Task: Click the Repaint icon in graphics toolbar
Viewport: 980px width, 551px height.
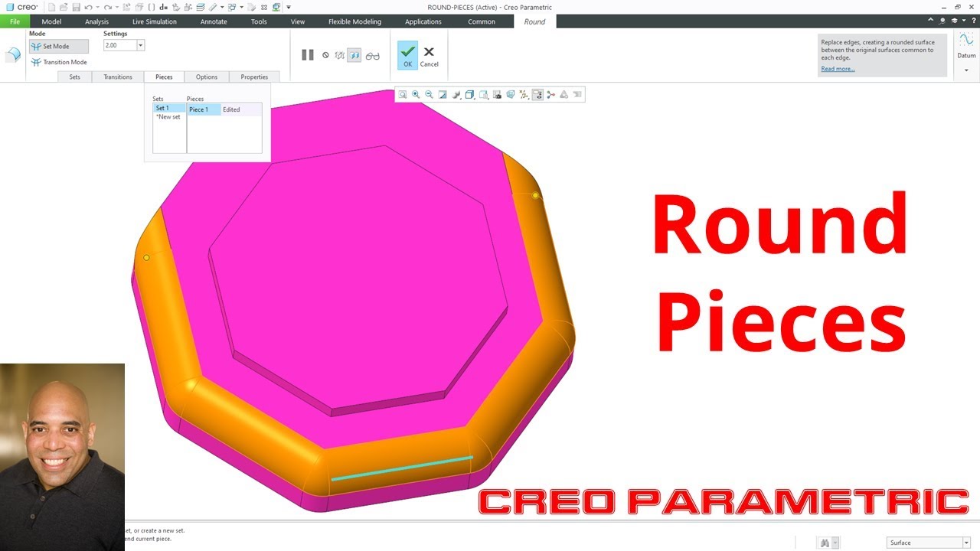Action: pyautogui.click(x=443, y=95)
